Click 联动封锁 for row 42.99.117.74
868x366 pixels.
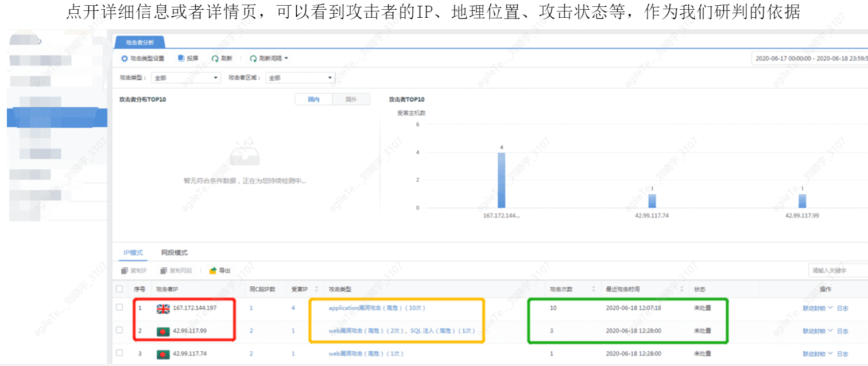pos(814,354)
